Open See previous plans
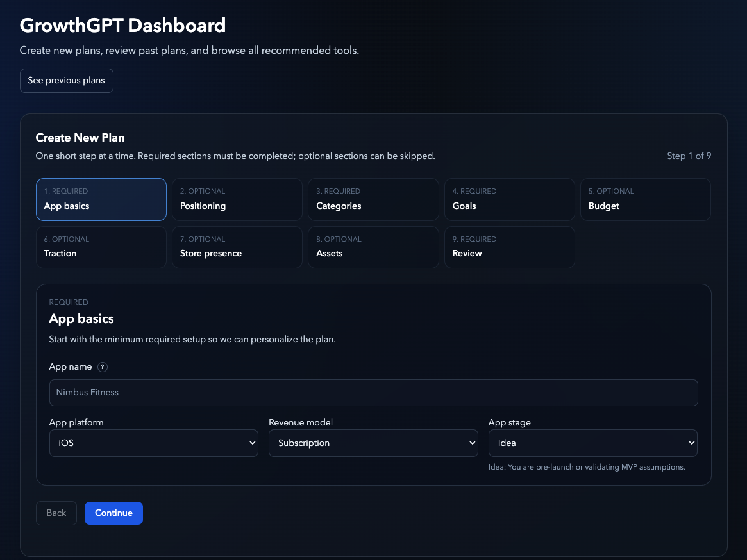 pos(66,80)
